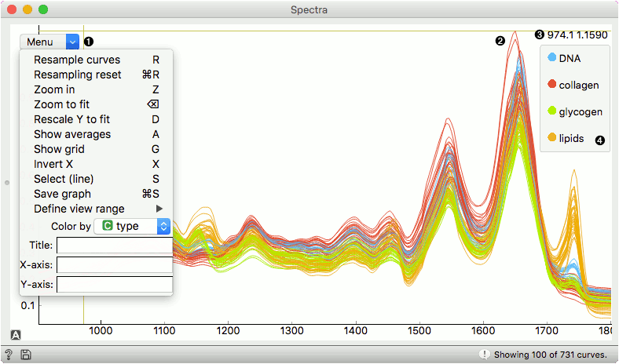
Task: Click the collagen red legend marker
Action: tap(552, 84)
